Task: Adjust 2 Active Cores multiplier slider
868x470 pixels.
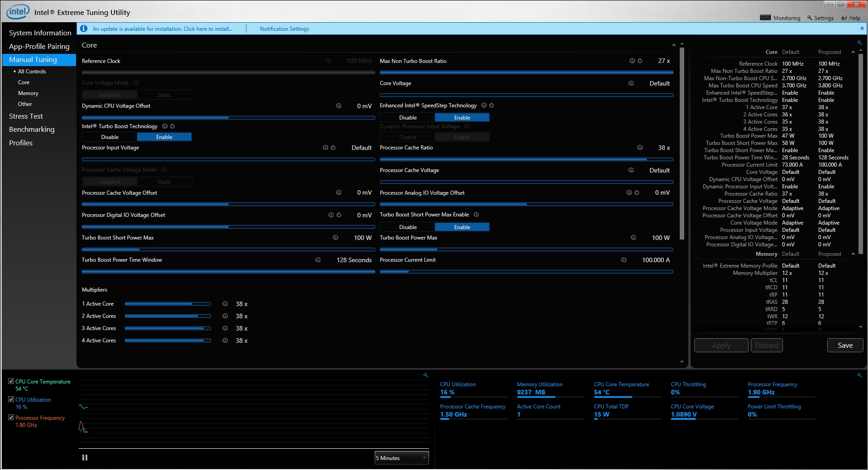Action: tap(168, 316)
